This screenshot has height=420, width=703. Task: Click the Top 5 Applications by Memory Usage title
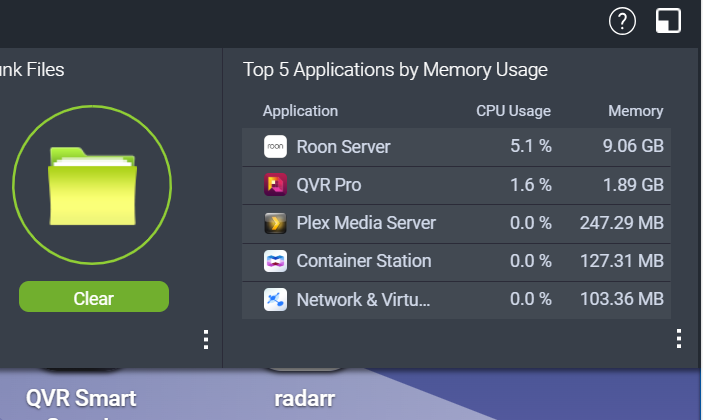(395, 70)
